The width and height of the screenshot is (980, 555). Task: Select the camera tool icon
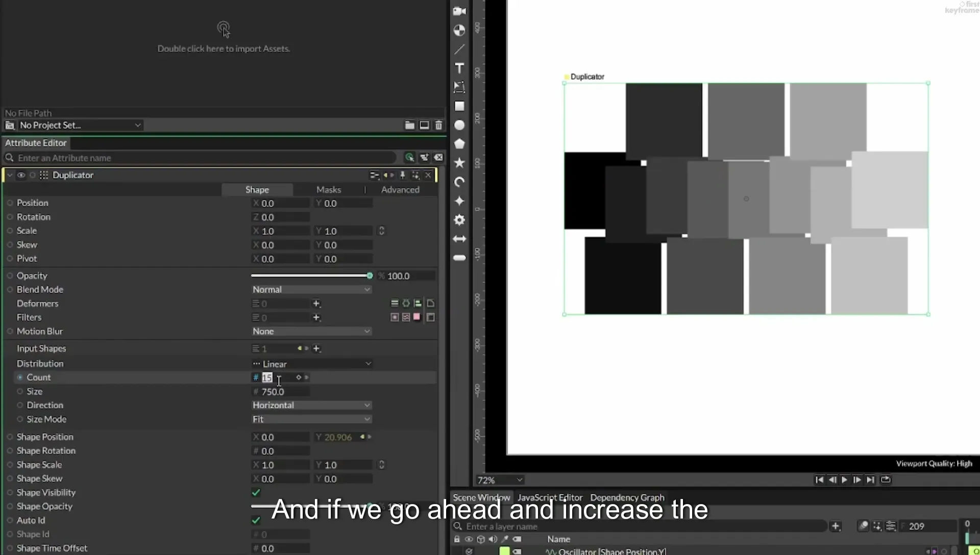coord(459,11)
